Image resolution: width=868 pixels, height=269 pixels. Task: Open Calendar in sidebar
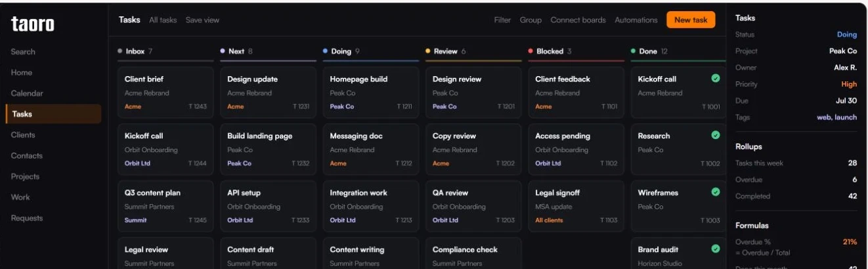[x=27, y=93]
